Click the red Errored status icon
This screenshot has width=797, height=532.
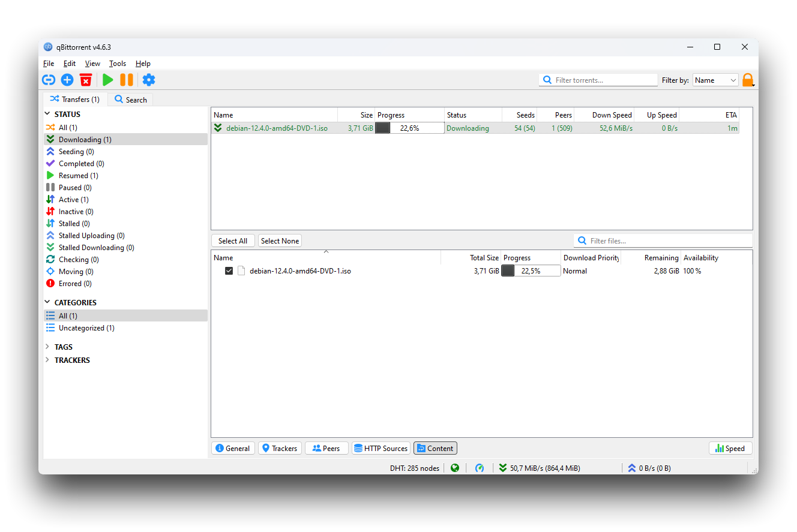point(50,283)
